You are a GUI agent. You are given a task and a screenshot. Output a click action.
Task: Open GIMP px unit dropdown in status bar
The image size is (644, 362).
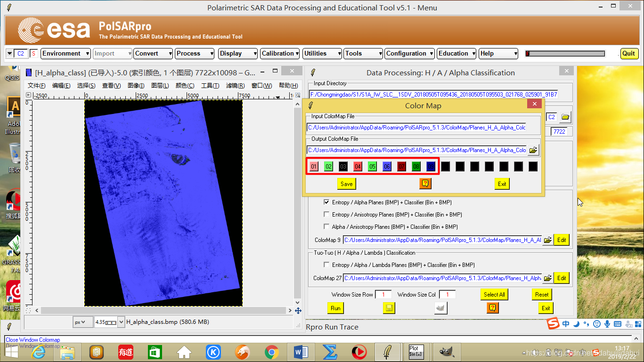click(x=83, y=322)
